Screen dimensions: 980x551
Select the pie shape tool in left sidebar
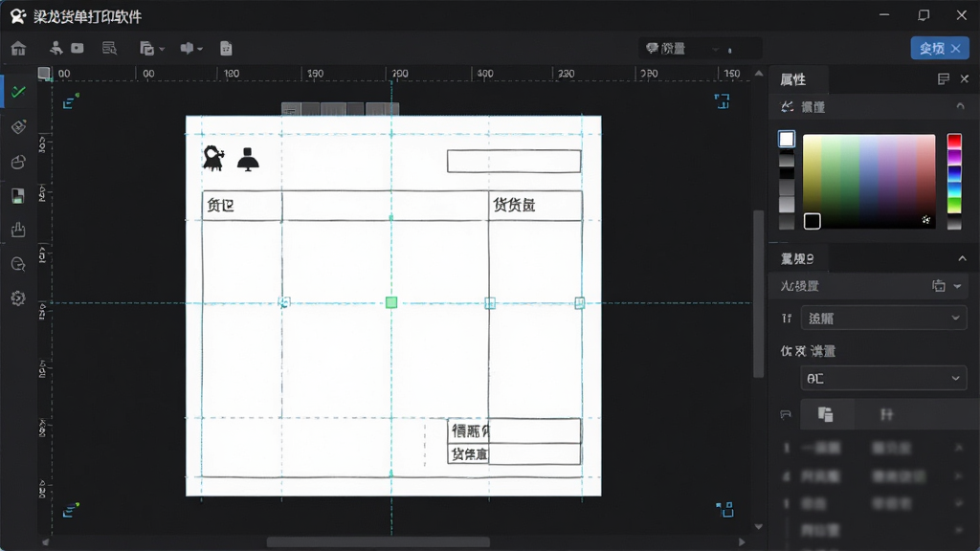[x=19, y=162]
